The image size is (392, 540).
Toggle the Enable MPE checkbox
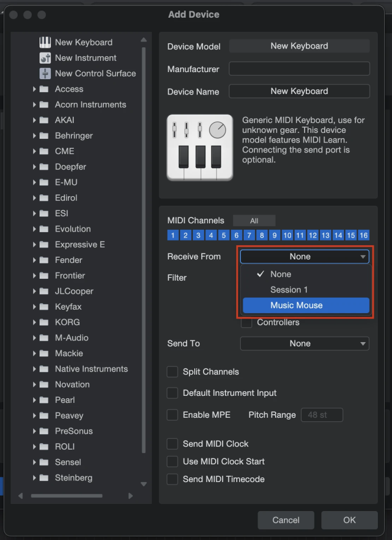[x=172, y=415]
